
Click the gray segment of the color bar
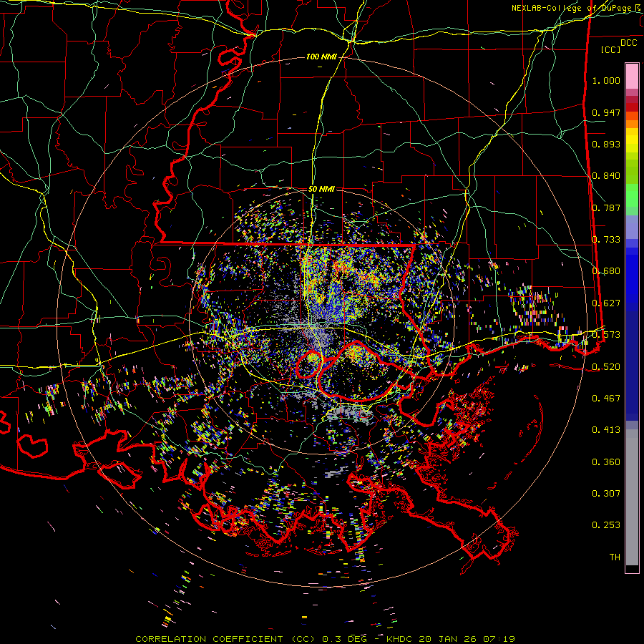pos(632,497)
